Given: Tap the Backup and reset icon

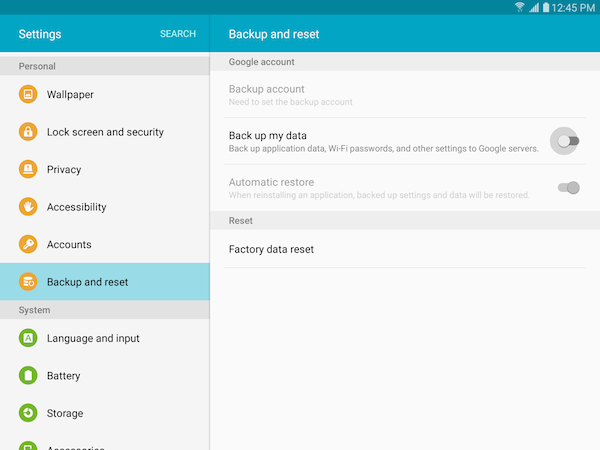Looking at the screenshot, I should tap(28, 282).
